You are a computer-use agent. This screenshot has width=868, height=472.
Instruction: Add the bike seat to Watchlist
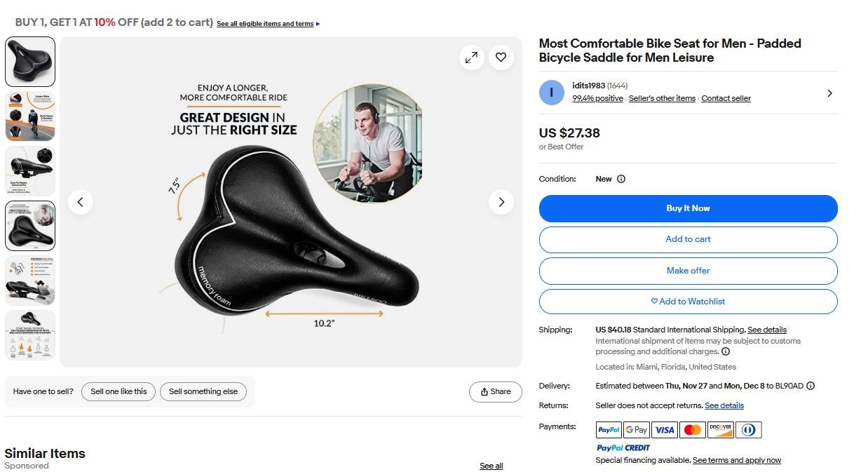[688, 302]
